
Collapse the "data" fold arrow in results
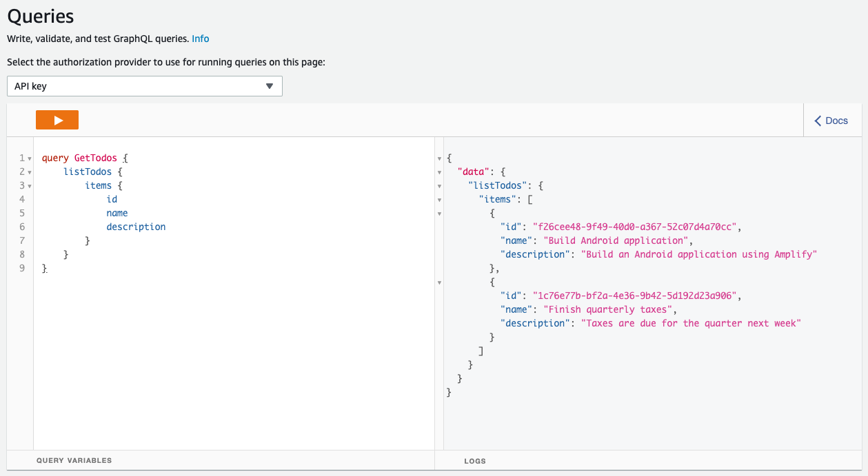440,172
